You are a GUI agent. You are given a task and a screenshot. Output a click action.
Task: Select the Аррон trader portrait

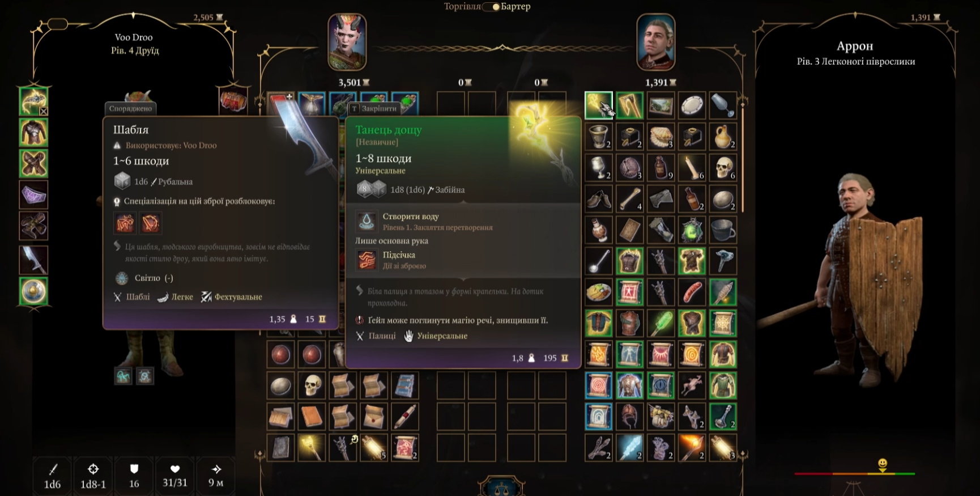click(x=656, y=43)
